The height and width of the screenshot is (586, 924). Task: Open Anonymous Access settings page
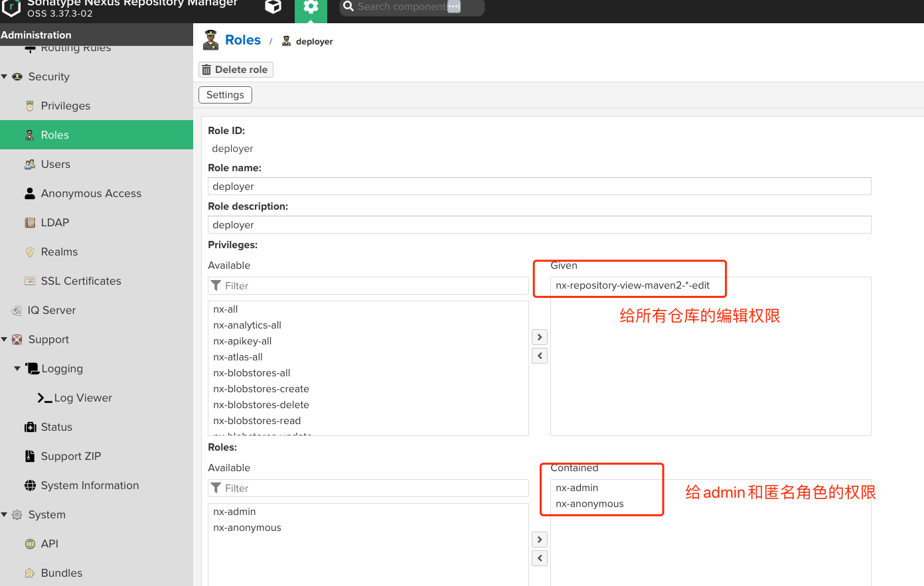click(91, 194)
